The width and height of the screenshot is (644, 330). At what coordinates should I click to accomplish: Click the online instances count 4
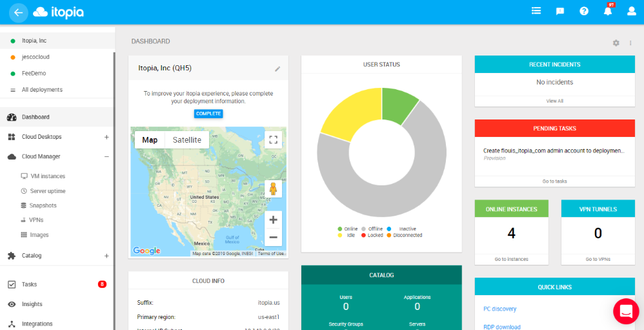[511, 233]
